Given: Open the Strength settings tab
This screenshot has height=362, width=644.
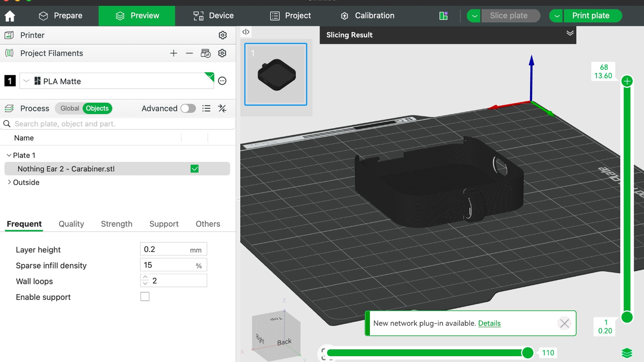Looking at the screenshot, I should pos(116,224).
